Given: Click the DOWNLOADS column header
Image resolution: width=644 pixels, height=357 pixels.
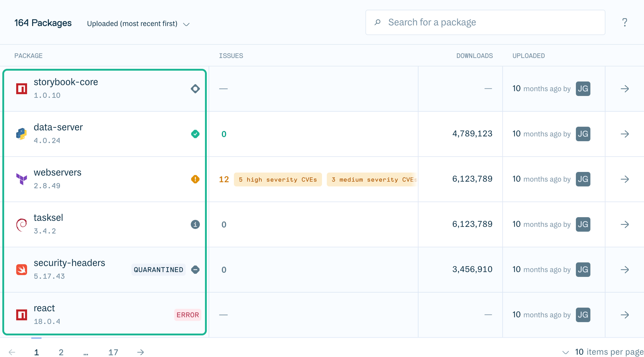Looking at the screenshot, I should point(474,56).
